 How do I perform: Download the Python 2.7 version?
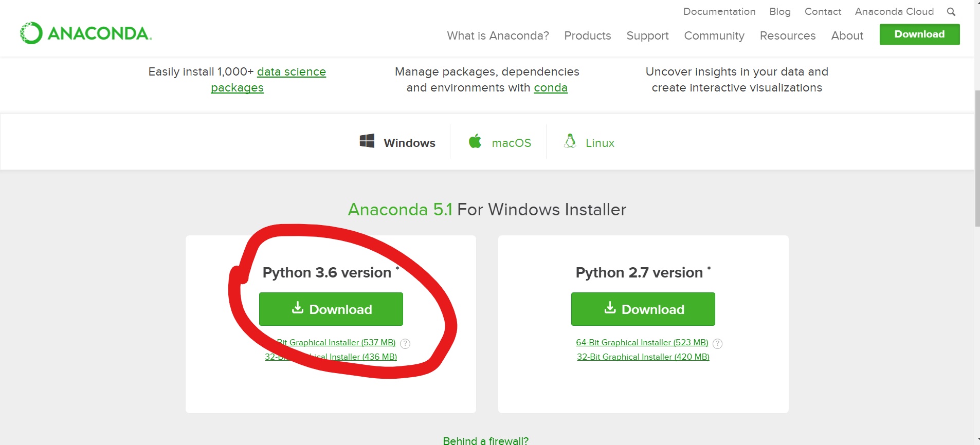click(643, 309)
